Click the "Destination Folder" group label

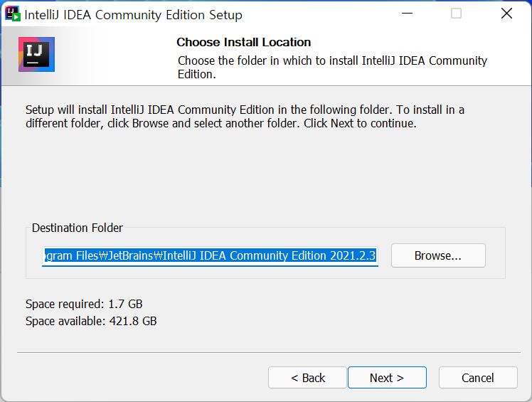coord(78,228)
